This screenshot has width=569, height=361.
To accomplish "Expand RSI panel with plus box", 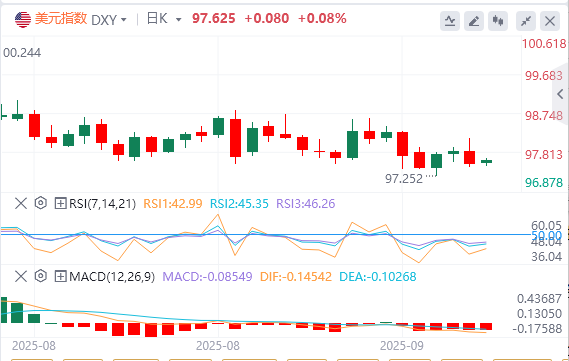I will [x=60, y=203].
